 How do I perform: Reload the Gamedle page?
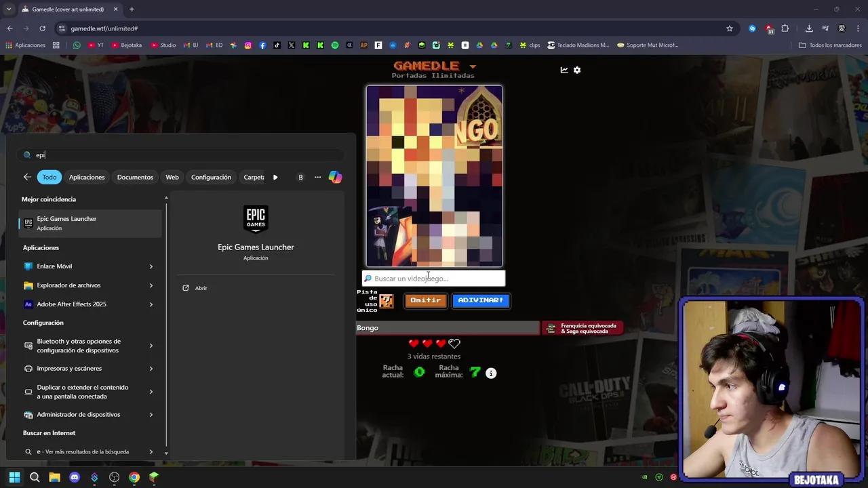pos(42,28)
